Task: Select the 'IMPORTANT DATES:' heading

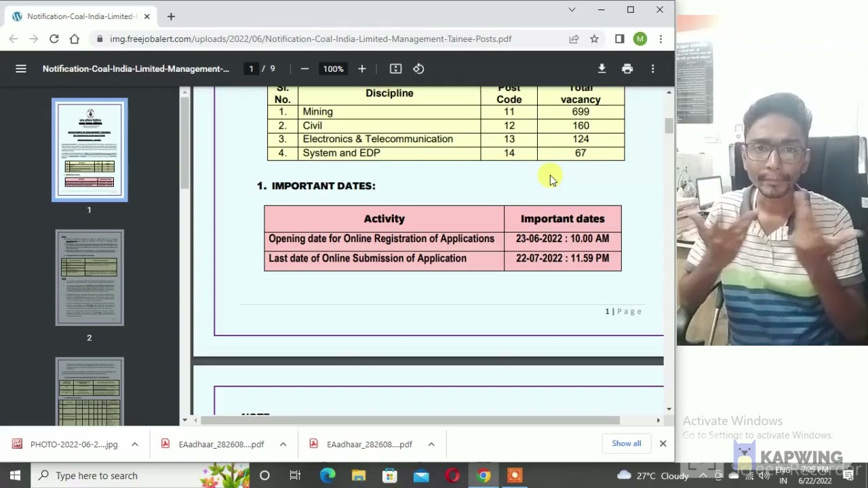Action: [323, 186]
